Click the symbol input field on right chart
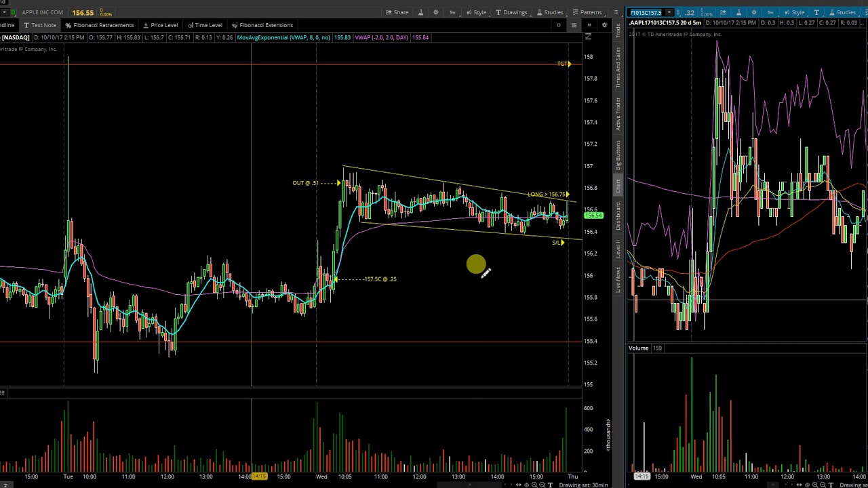Viewport: 868px width, 488px height. point(646,12)
